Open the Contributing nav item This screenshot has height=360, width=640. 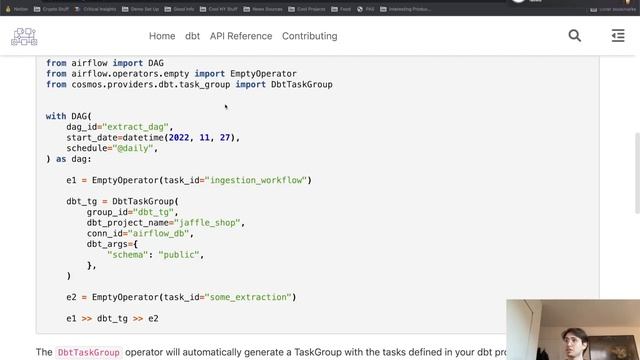309,36
